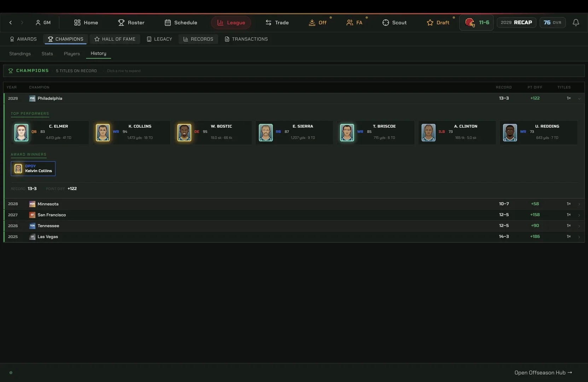Click the 76 OVR rating badge
Screen dimensions: 588x382
point(552,23)
